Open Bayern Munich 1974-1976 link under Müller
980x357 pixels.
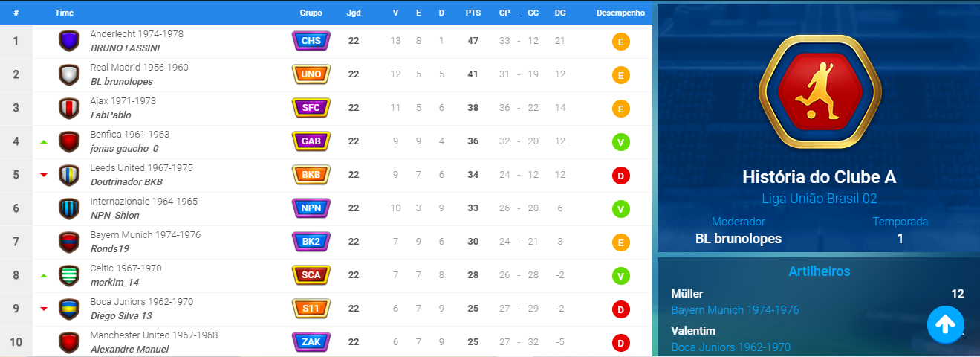coord(735,309)
